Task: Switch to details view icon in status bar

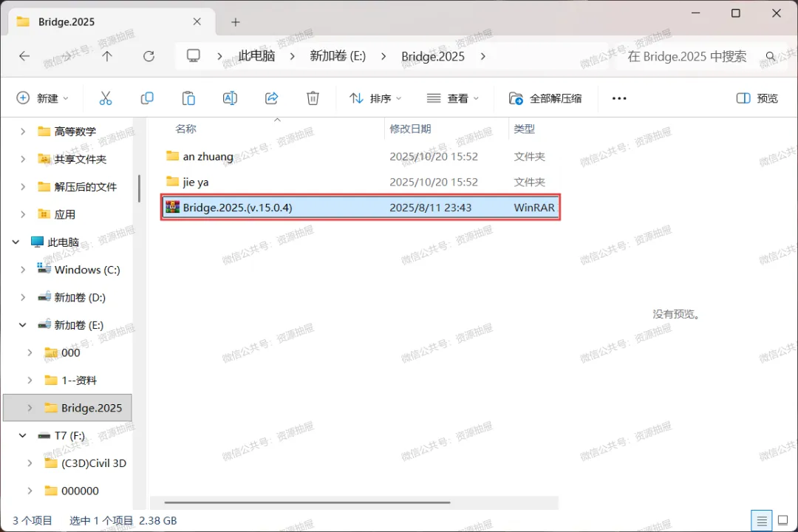Action: pos(761,521)
